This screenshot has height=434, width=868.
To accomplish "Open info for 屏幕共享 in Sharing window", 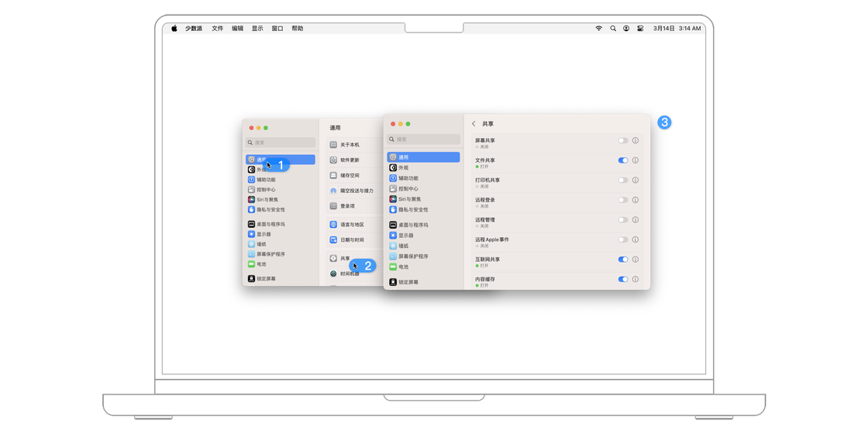I will pos(635,140).
